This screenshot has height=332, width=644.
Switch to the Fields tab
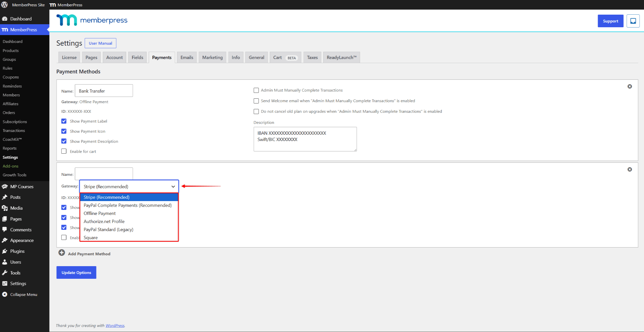pyautogui.click(x=137, y=57)
